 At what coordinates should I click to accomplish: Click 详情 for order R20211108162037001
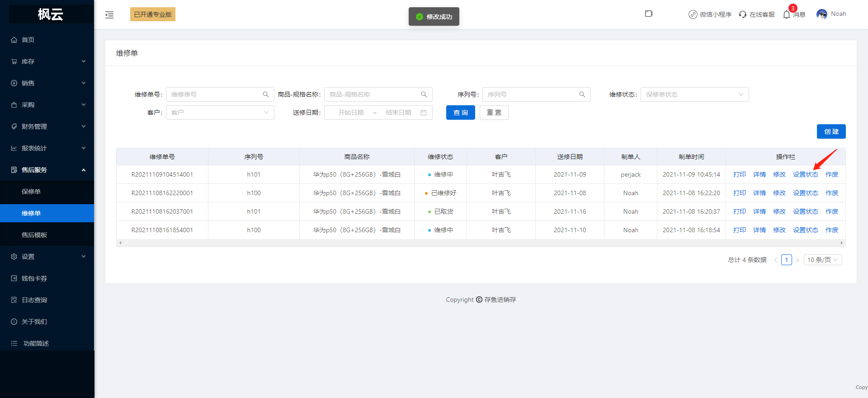(759, 211)
